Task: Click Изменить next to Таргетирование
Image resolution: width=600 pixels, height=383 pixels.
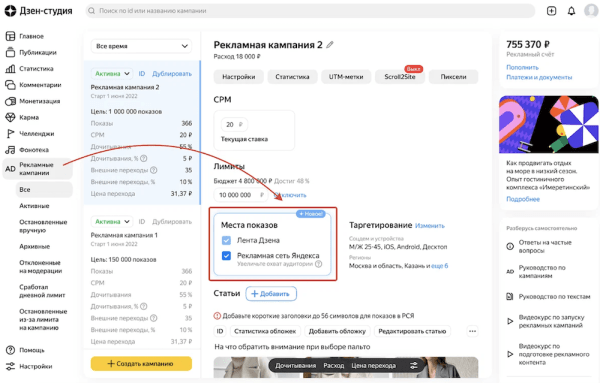Action: [x=430, y=226]
